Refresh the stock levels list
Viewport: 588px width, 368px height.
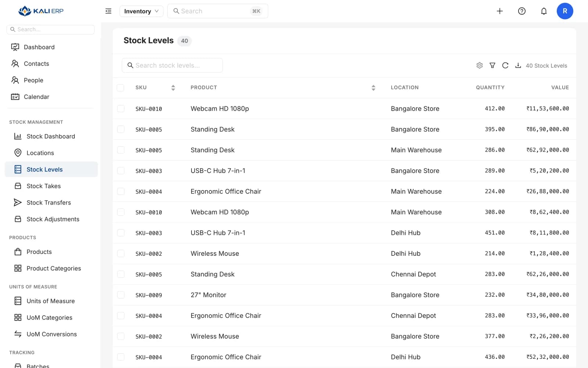tap(505, 65)
